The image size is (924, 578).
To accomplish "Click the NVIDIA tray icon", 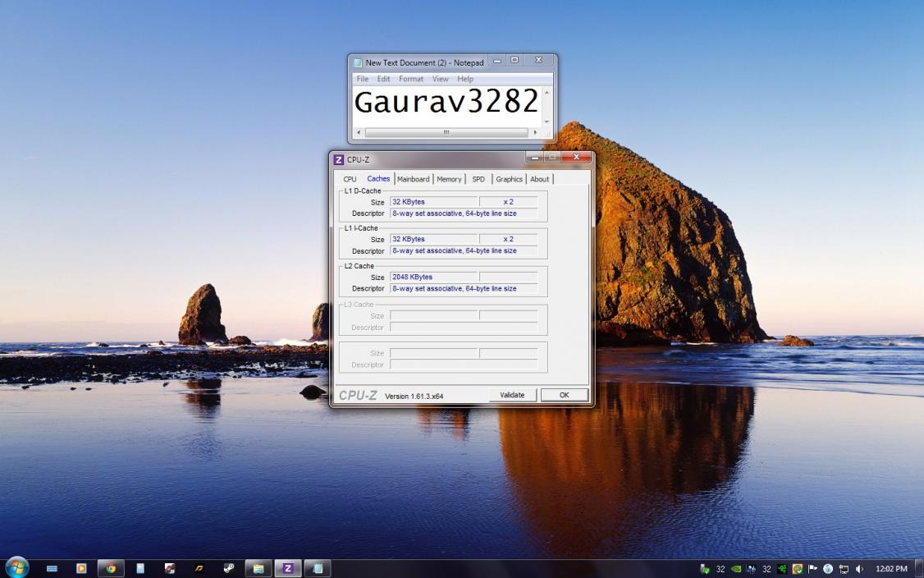I will point(736,569).
